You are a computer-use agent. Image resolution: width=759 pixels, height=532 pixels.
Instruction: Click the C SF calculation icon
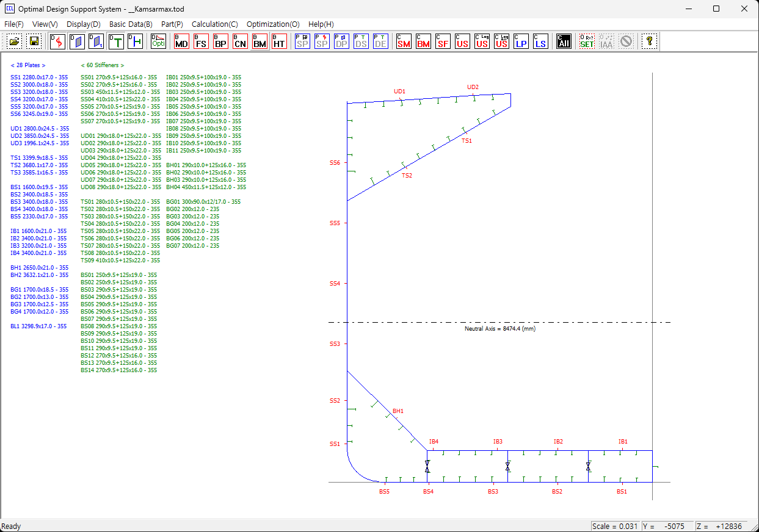pos(443,41)
